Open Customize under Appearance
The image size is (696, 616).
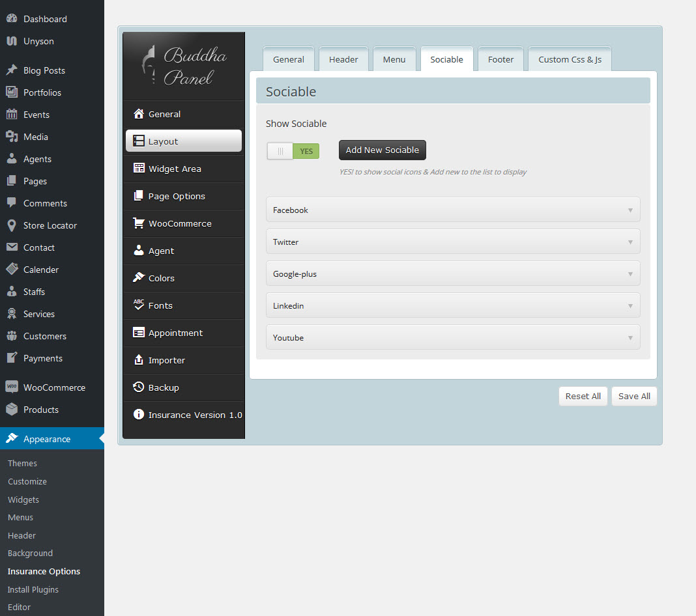click(27, 481)
